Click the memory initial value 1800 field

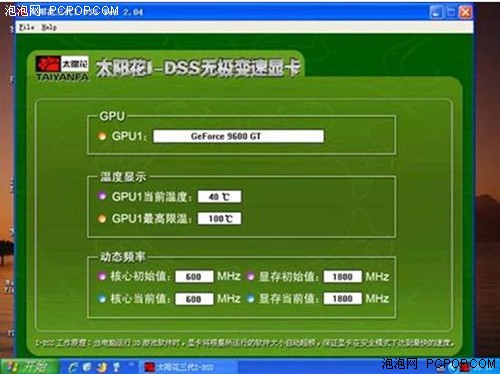pos(342,276)
